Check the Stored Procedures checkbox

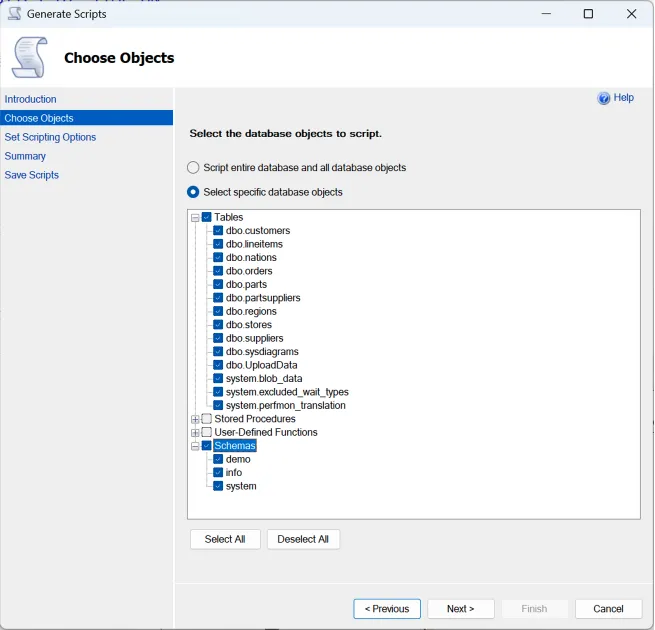tap(207, 419)
